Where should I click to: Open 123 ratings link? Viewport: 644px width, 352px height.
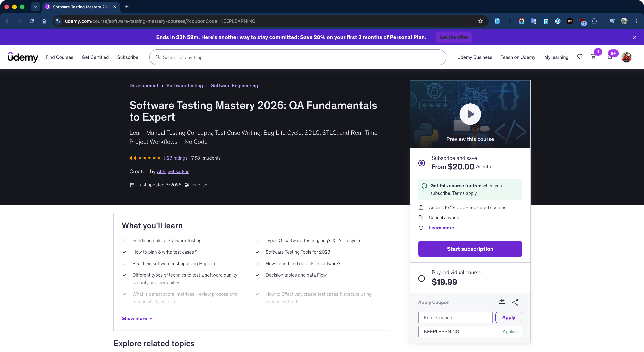point(176,158)
